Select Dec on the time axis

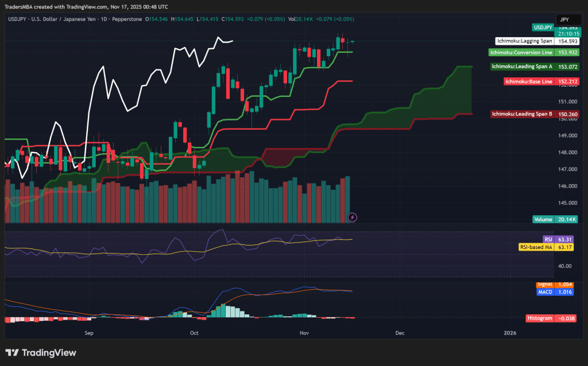pos(400,333)
